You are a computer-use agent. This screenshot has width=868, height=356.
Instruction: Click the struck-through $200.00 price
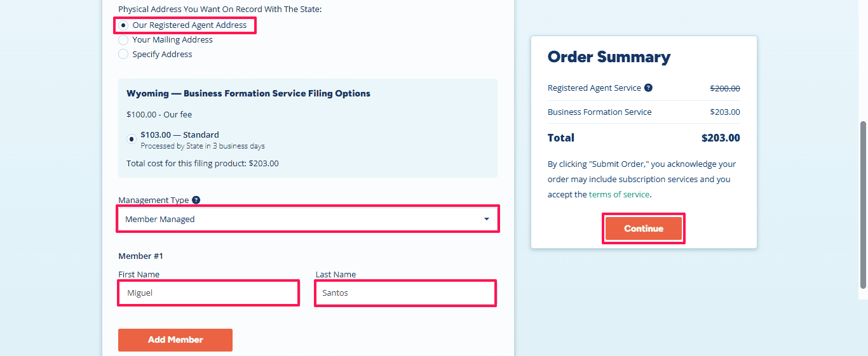725,89
